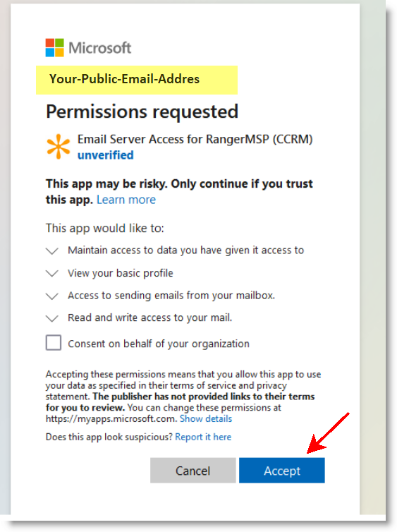Click Email Server Access for RangerMSP name
This screenshot has height=532, width=397.
pyautogui.click(x=195, y=139)
